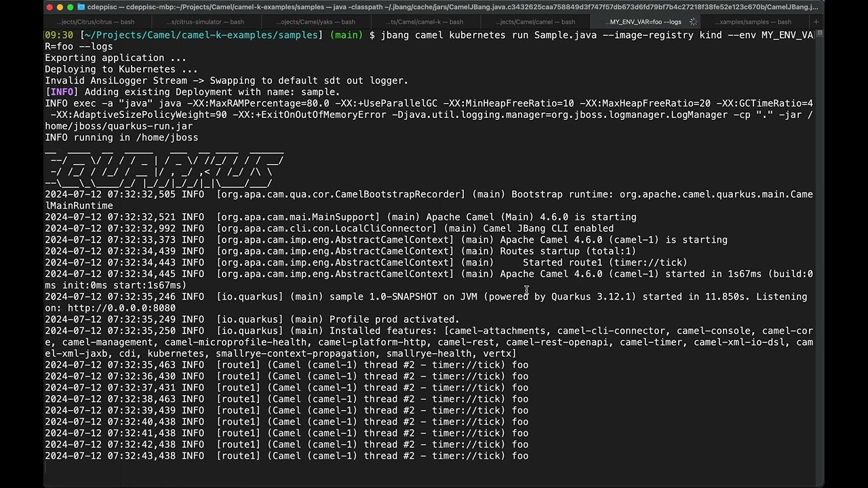Open the Camel/camel-k bash tab
This screenshot has height=488, width=868.
[425, 22]
